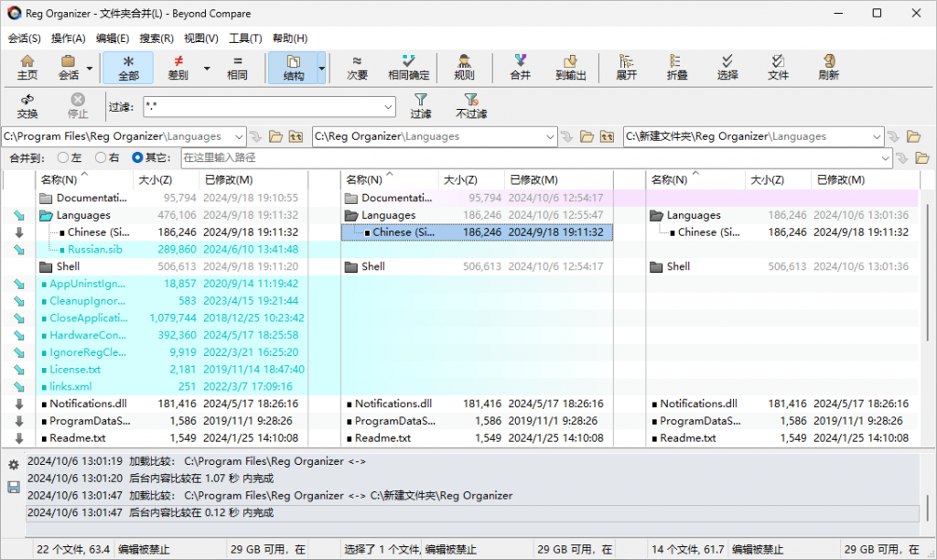Browse folder icon for merge-to path
This screenshot has height=560, width=937.
(x=922, y=158)
